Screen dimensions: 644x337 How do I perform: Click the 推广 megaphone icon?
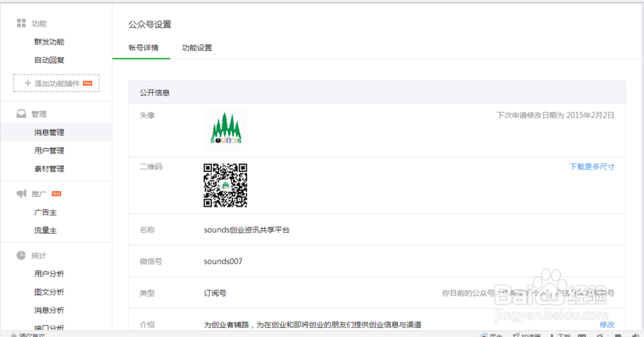click(x=21, y=193)
